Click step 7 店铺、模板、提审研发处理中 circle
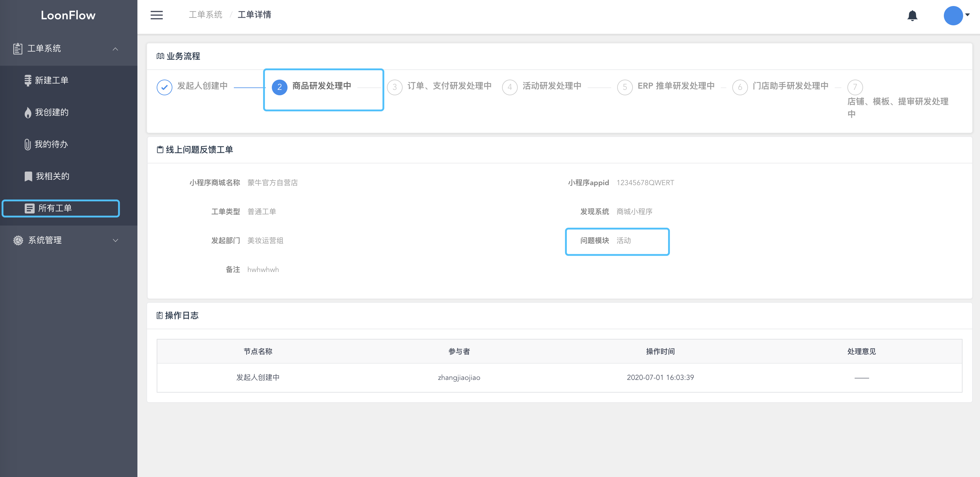This screenshot has height=477, width=980. [855, 87]
